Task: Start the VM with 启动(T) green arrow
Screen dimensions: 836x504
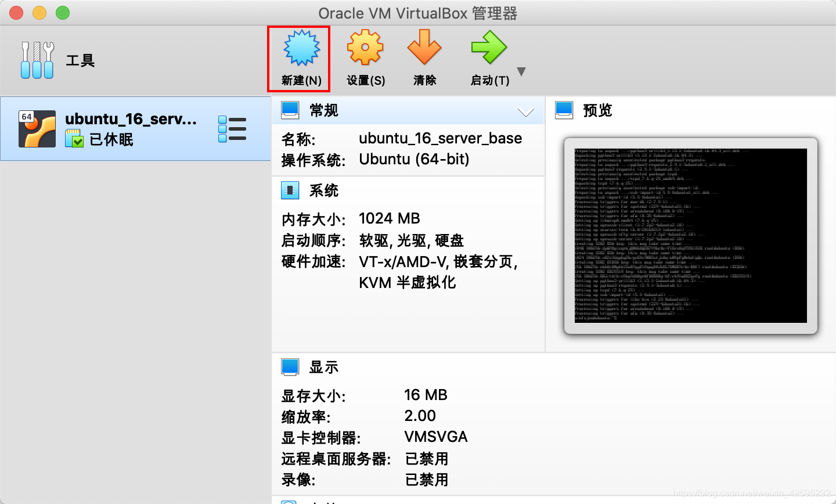Action: [x=489, y=48]
